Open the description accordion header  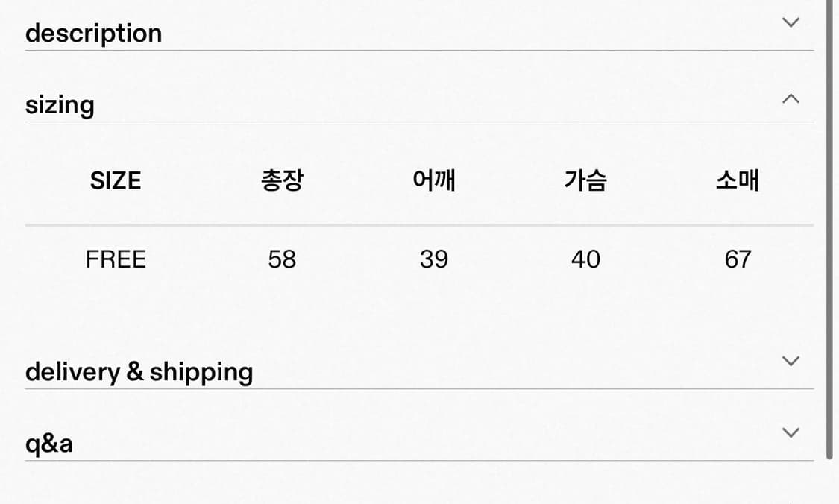point(94,32)
